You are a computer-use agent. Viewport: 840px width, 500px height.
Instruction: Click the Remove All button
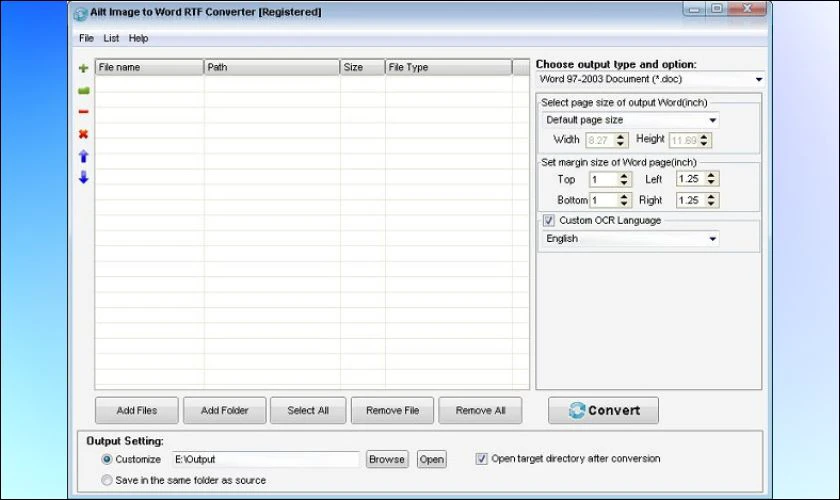click(480, 411)
